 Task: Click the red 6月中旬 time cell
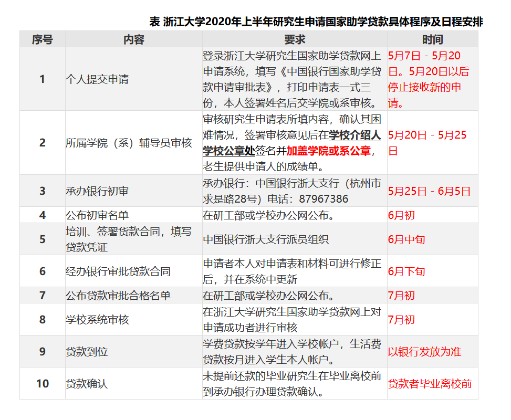[406, 239]
